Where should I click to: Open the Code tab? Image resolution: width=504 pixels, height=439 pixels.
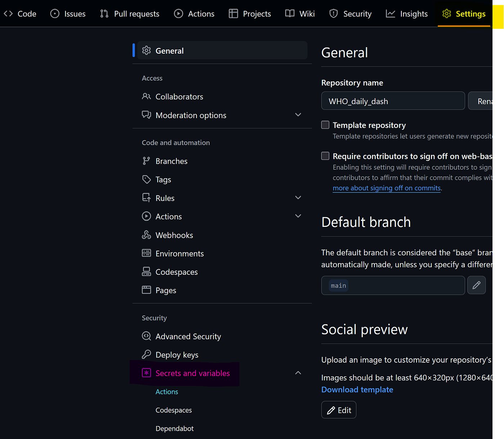click(x=20, y=14)
